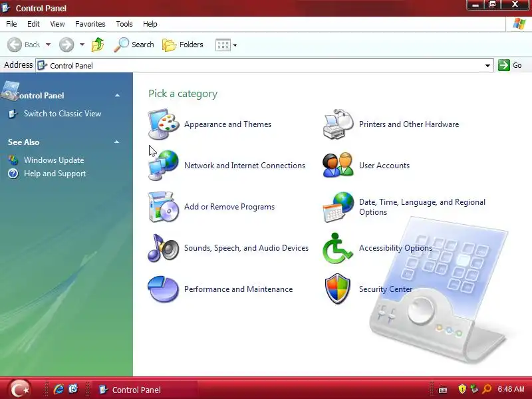Open the User Accounts link
This screenshot has height=399, width=532.
click(x=384, y=166)
